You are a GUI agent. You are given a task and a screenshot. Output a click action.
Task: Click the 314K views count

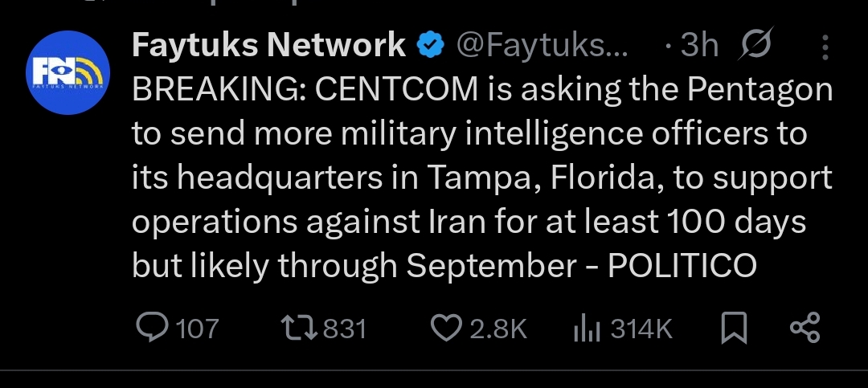(x=641, y=329)
